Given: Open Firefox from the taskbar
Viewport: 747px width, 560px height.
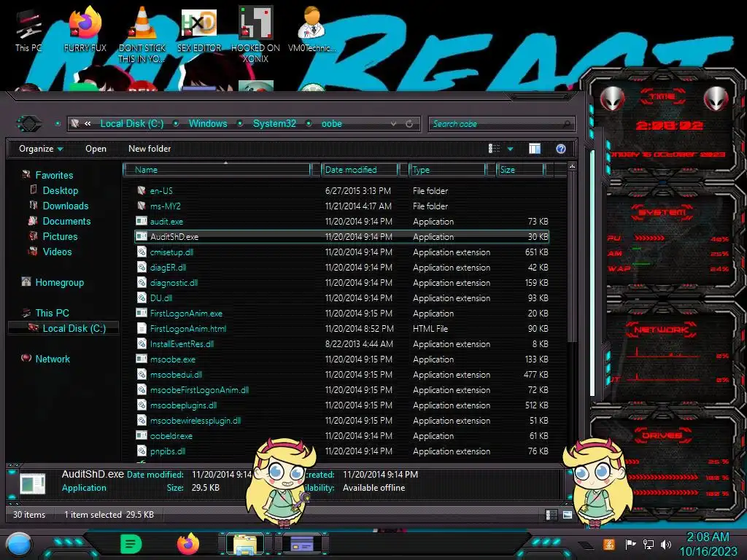Looking at the screenshot, I should [188, 544].
